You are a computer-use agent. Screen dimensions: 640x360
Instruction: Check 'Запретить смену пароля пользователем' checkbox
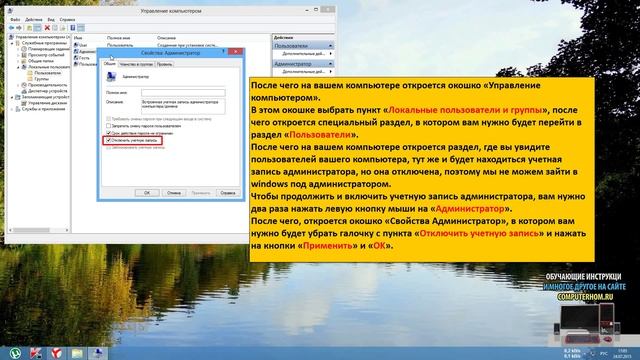tap(109, 126)
